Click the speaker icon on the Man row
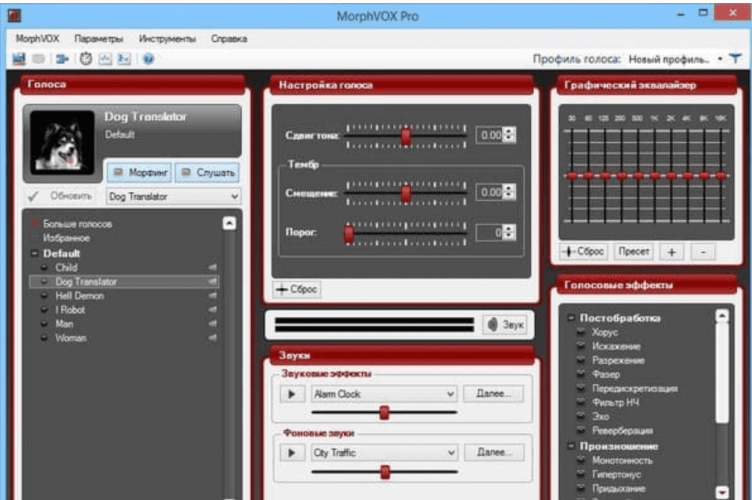The width and height of the screenshot is (752, 500). pyautogui.click(x=212, y=324)
